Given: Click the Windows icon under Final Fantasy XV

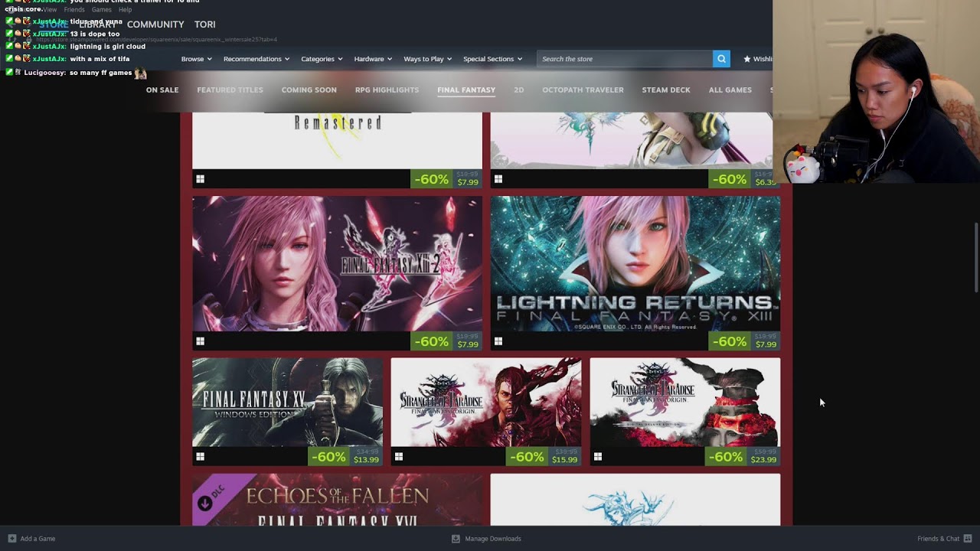Looking at the screenshot, I should pos(200,457).
